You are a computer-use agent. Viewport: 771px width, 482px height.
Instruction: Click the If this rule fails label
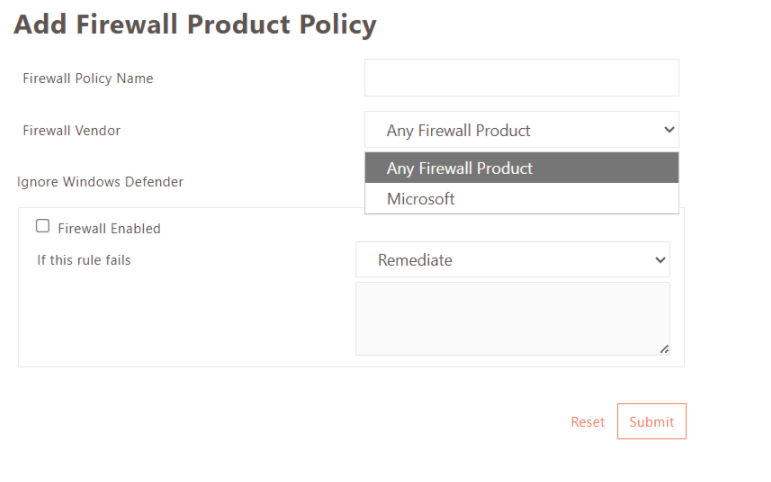(84, 261)
